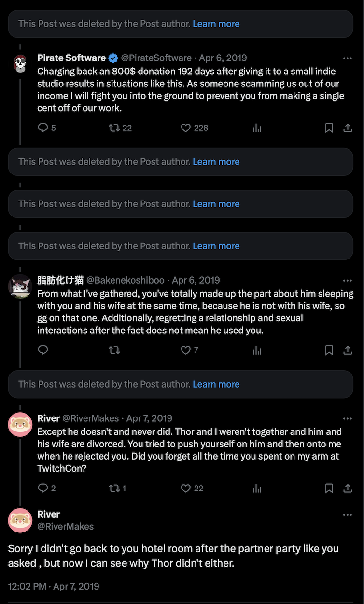Image resolution: width=364 pixels, height=604 pixels.
Task: Like the Pirate Software post
Action: pyautogui.click(x=186, y=128)
